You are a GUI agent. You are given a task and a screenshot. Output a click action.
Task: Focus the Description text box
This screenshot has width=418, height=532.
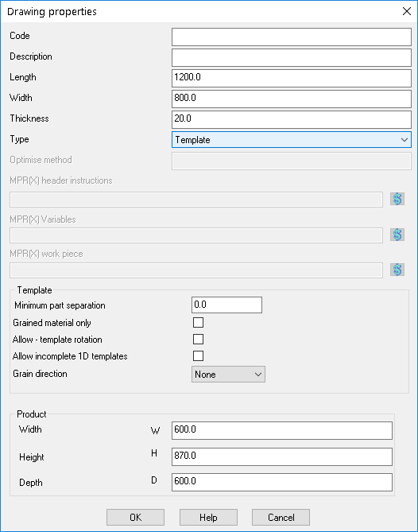292,58
